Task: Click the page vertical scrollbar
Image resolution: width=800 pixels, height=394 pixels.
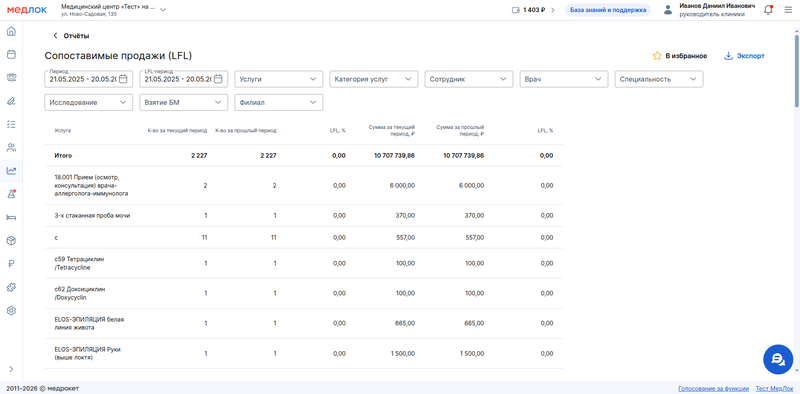Action: [x=797, y=71]
